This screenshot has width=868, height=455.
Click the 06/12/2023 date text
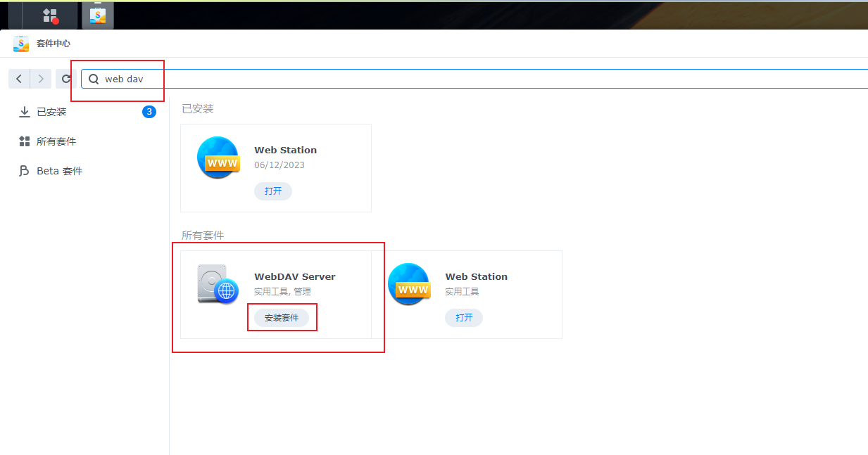pyautogui.click(x=279, y=165)
